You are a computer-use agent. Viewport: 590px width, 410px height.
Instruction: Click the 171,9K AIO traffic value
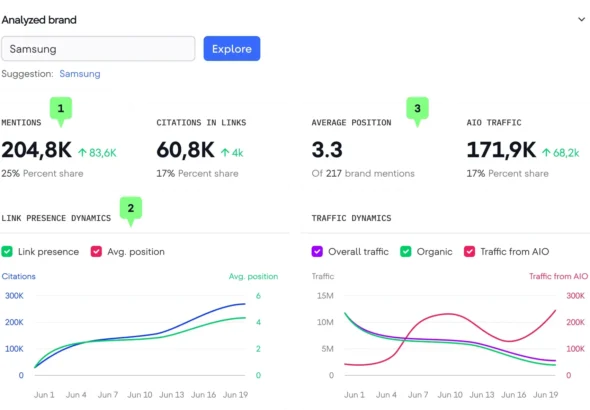coord(501,150)
